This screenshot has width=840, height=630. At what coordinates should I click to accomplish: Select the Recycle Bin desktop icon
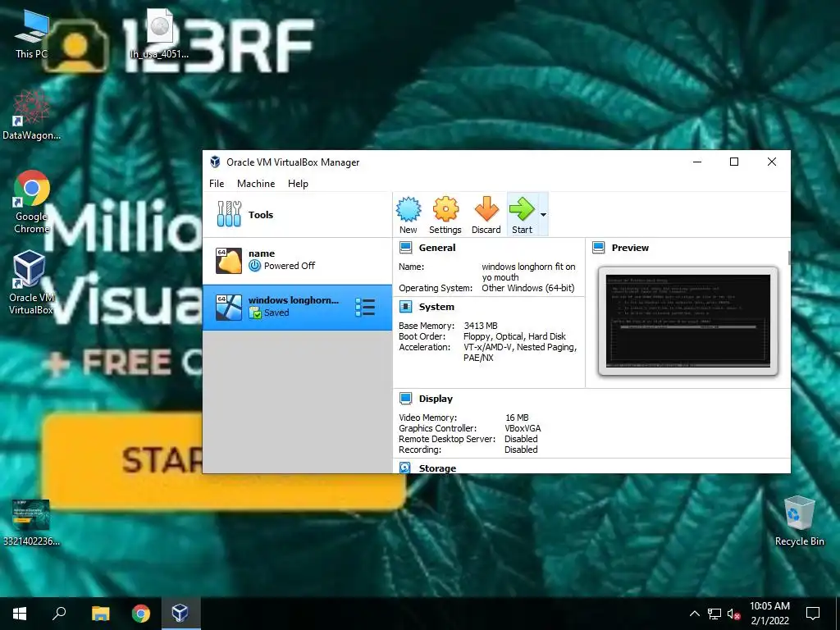(x=799, y=521)
